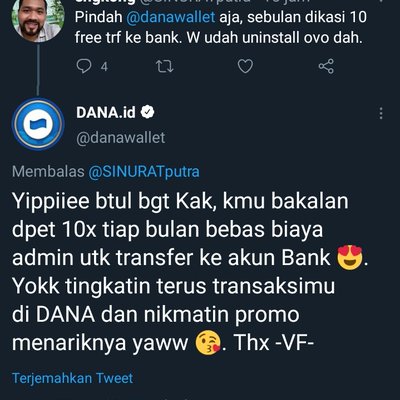This screenshot has width=400, height=400.
Task: Open DANA.id display name
Action: coord(106,113)
